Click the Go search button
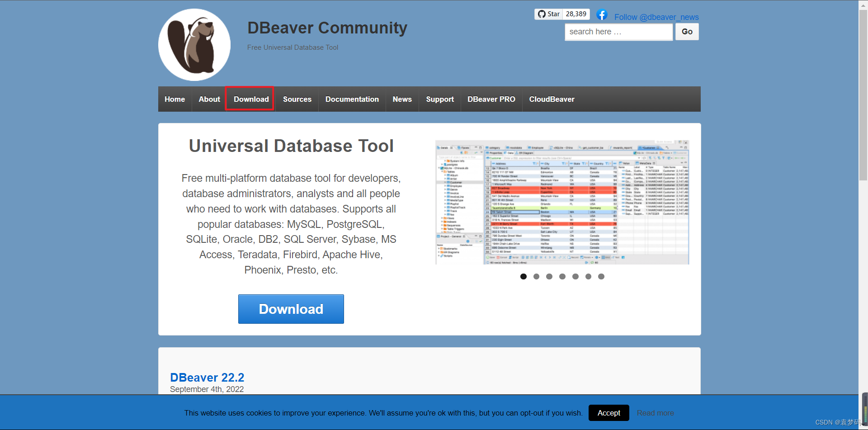868x430 pixels. [687, 32]
